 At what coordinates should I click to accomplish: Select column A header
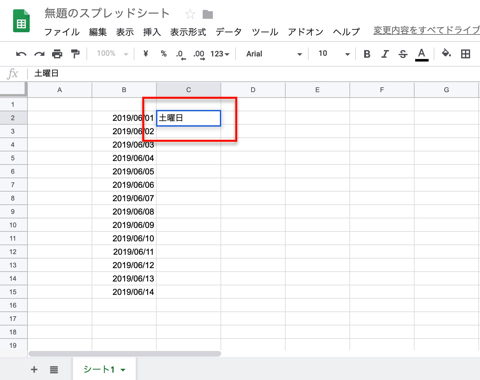pos(59,90)
